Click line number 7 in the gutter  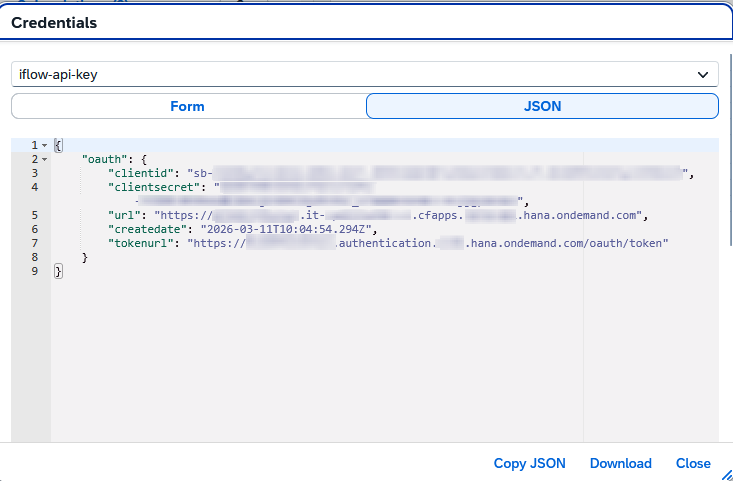coord(34,243)
